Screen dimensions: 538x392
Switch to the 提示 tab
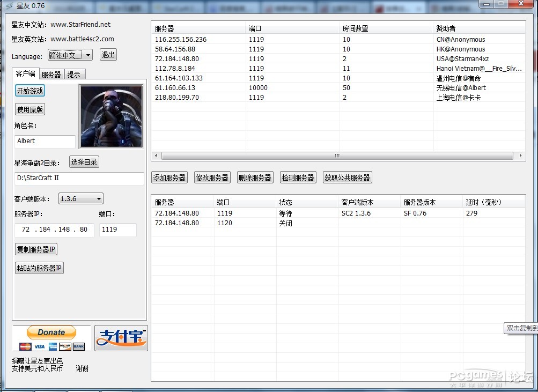tap(74, 75)
